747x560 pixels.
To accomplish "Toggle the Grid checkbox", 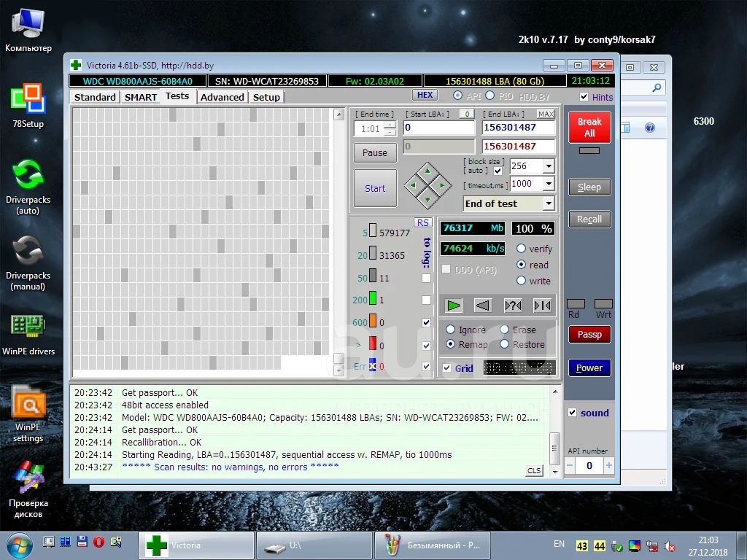I will pyautogui.click(x=447, y=367).
